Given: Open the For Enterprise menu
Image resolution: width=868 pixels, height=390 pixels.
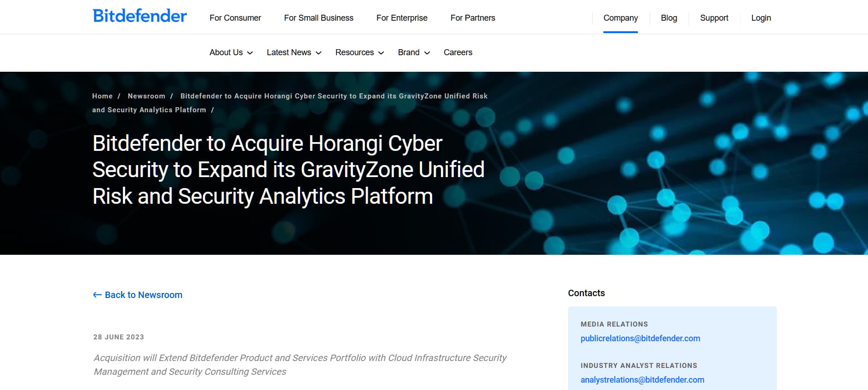Looking at the screenshot, I should tap(402, 18).
